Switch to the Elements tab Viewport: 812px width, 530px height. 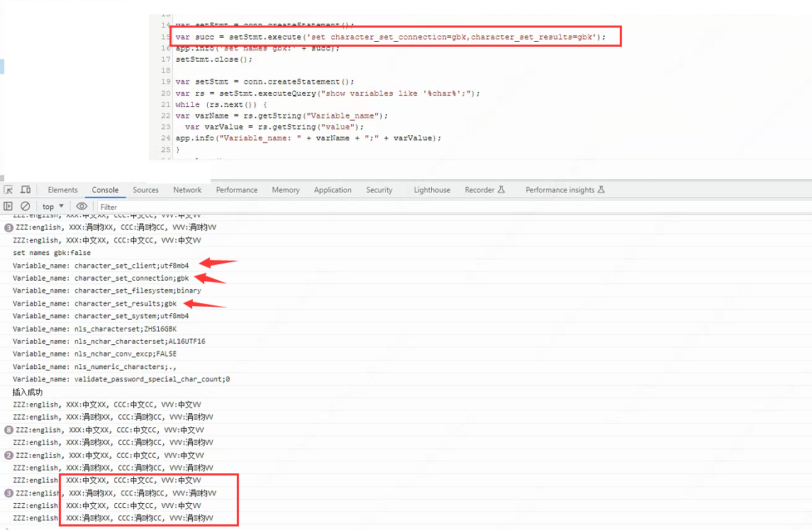[x=62, y=190]
